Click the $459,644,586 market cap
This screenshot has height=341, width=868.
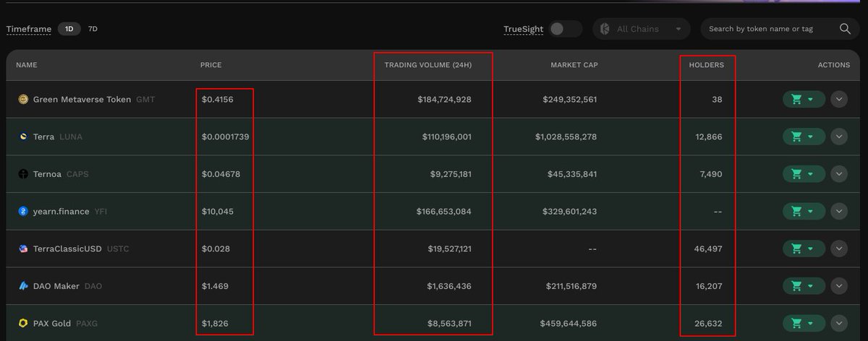click(569, 324)
